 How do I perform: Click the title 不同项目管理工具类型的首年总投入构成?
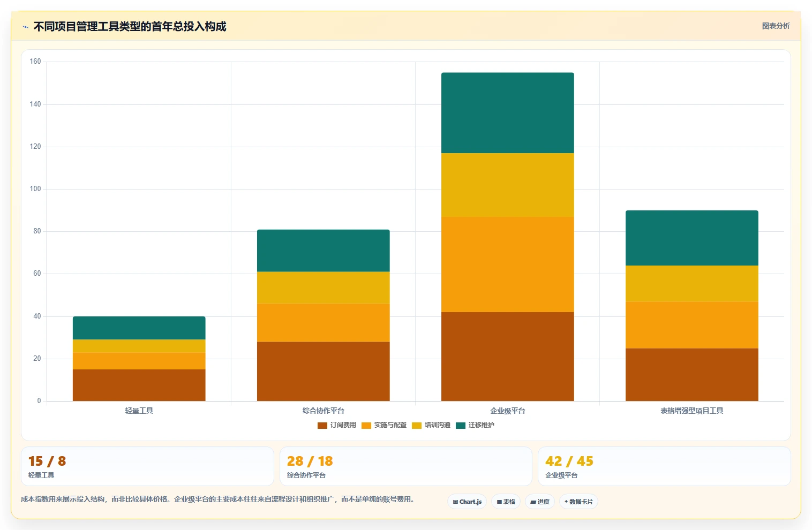[x=130, y=26]
